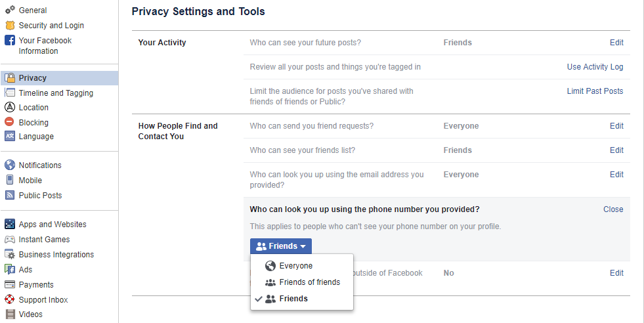Click Limit Past Posts link
This screenshot has width=644, height=323.
595,91
